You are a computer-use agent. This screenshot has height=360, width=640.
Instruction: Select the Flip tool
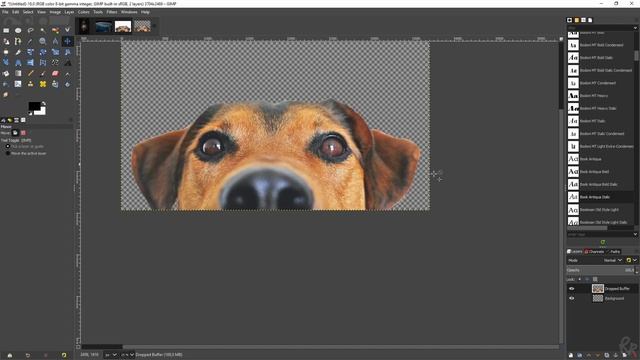(x=30, y=62)
